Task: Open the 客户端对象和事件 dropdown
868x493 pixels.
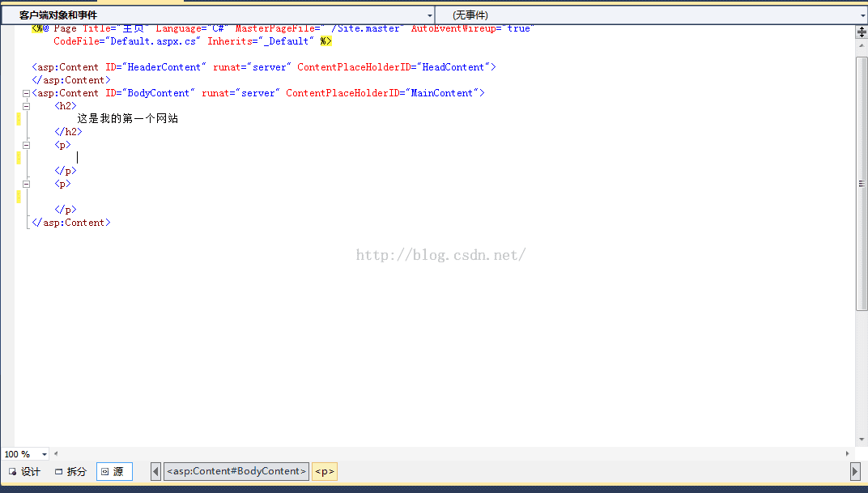Action: [x=218, y=15]
